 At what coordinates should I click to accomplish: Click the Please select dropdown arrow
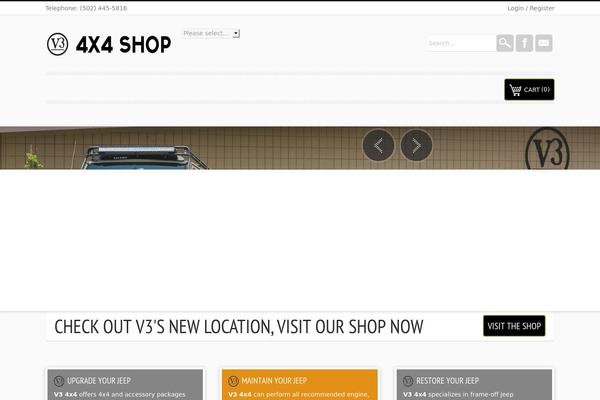pos(236,33)
